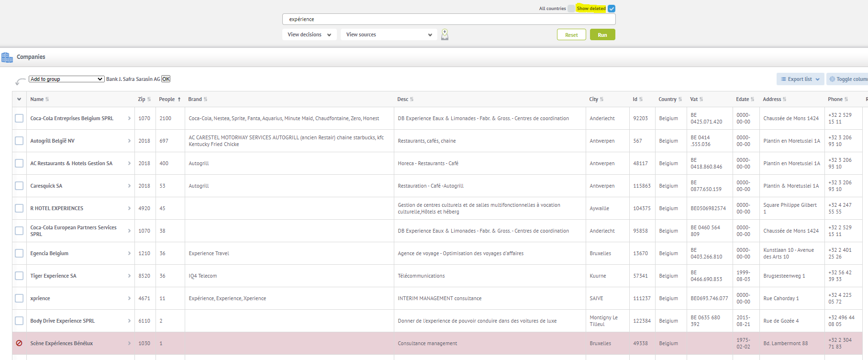This screenshot has width=868, height=360.
Task: Open the select-all chevron in the table header
Action: (x=19, y=99)
